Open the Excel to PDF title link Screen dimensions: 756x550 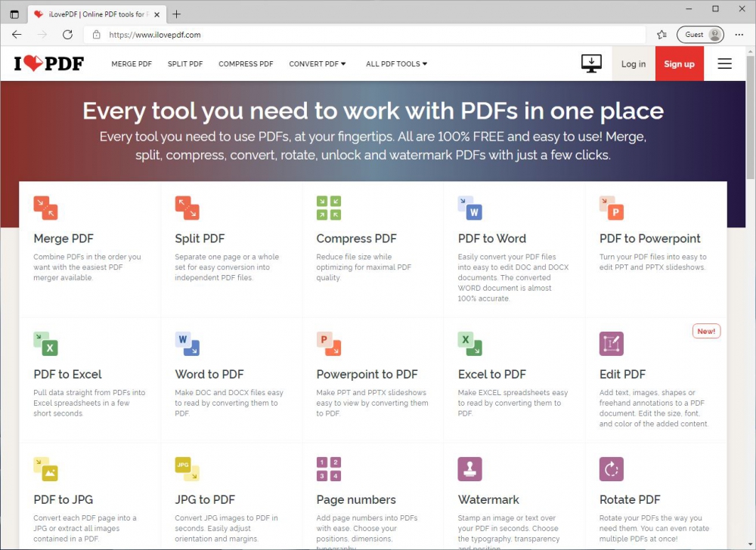tap(492, 374)
